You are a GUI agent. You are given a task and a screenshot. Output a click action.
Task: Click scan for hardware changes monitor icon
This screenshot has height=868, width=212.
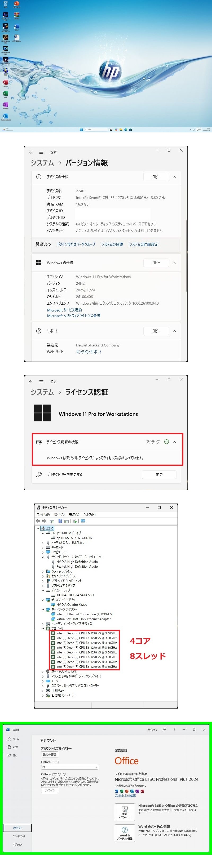(83, 521)
